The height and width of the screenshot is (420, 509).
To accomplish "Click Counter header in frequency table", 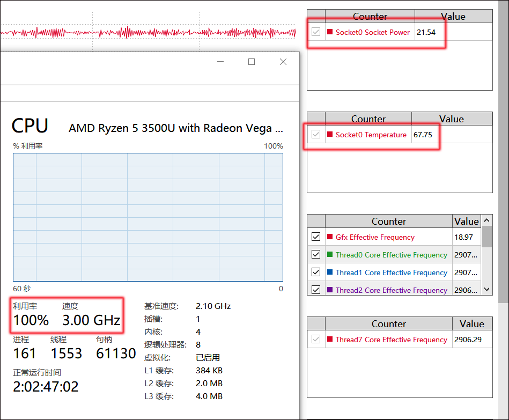I will (388, 222).
